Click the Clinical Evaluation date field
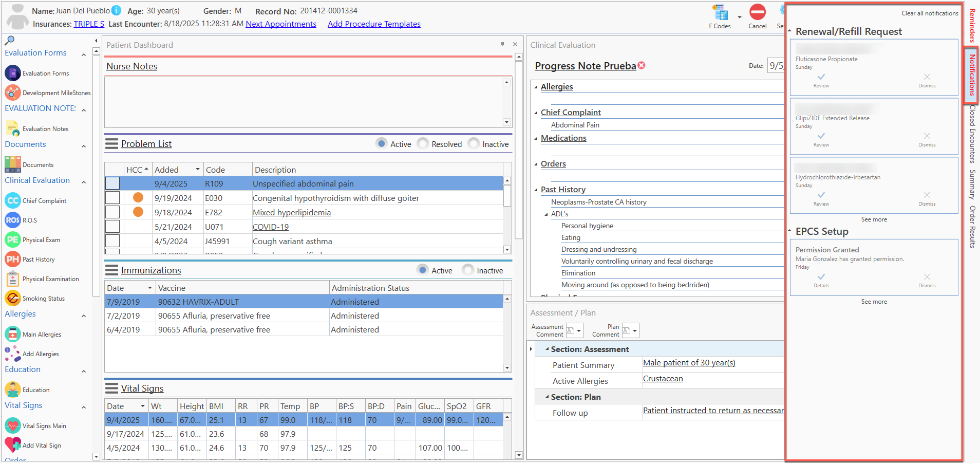 pos(776,65)
